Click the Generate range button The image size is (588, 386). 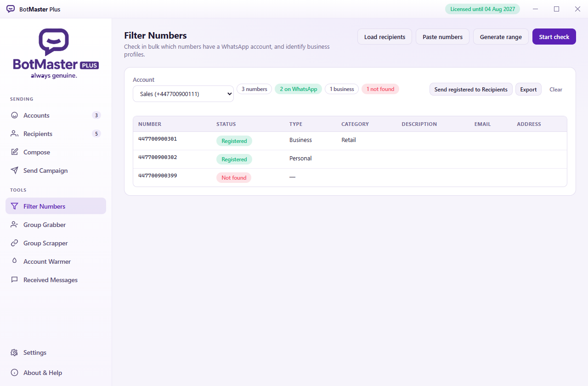pos(501,37)
